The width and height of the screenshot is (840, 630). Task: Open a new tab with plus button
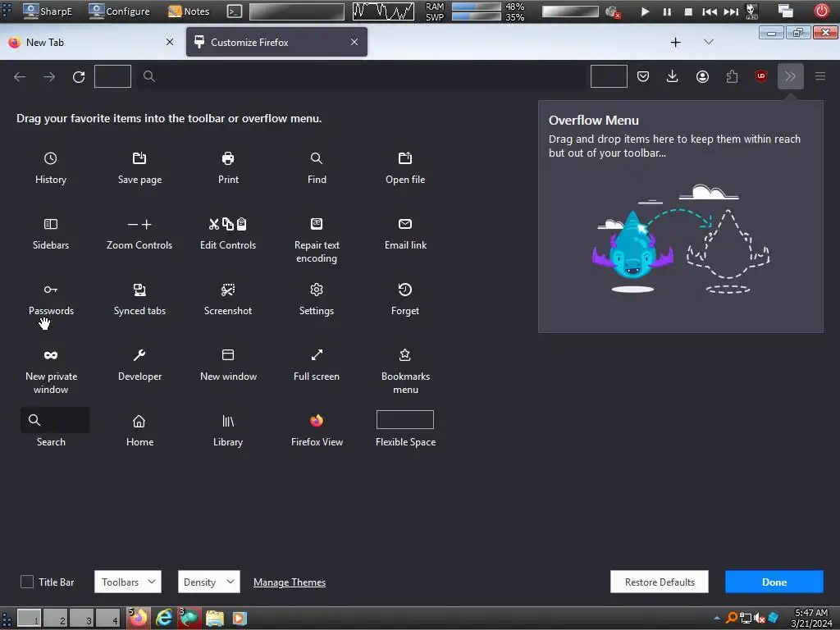[x=676, y=42]
